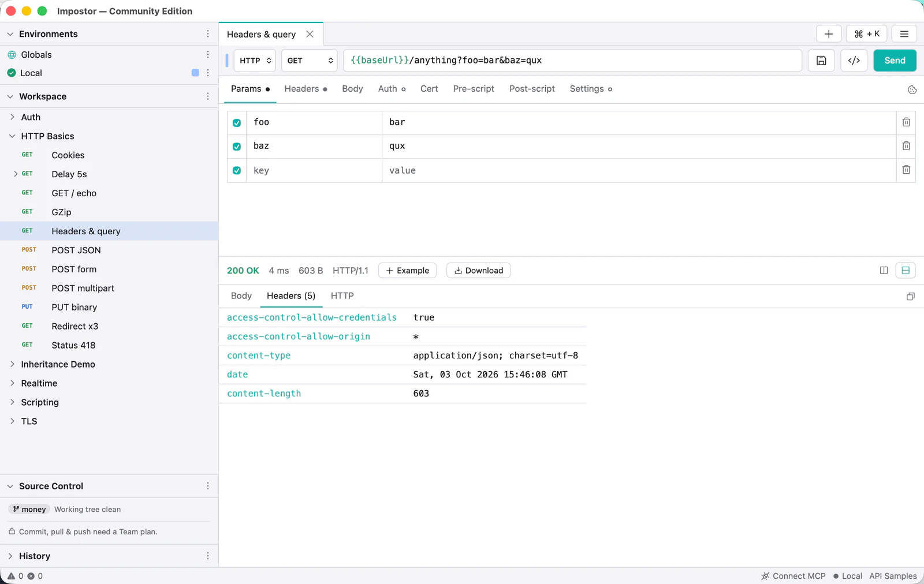Open the Environments panel options menu
Viewport: 924px width, 584px height.
point(208,34)
